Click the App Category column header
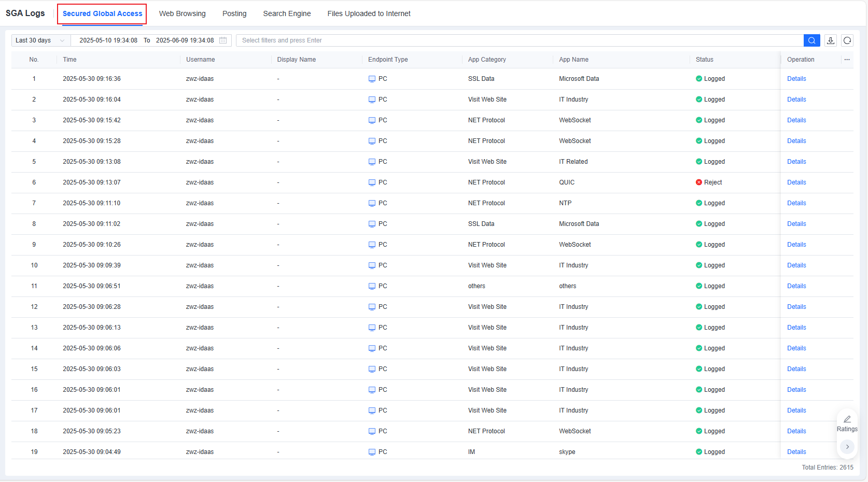This screenshot has height=482, width=868. (487, 60)
